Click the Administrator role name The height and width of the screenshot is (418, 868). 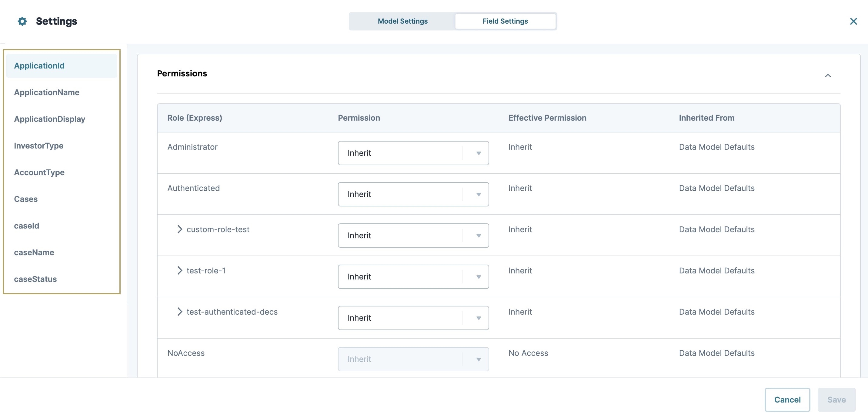(x=192, y=147)
